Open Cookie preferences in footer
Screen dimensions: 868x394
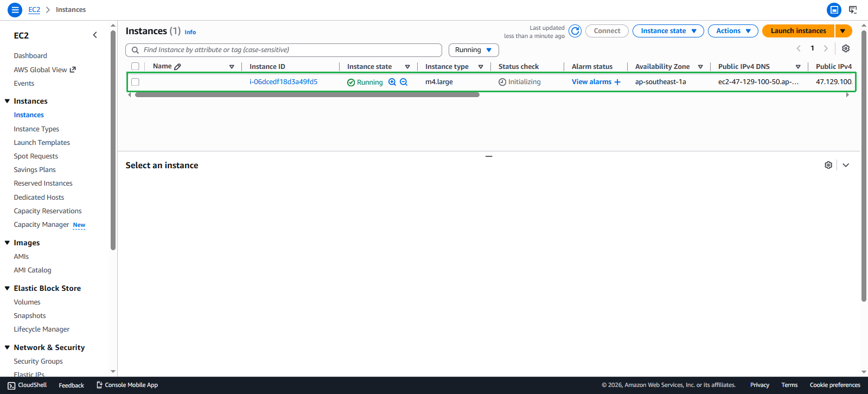pos(835,385)
